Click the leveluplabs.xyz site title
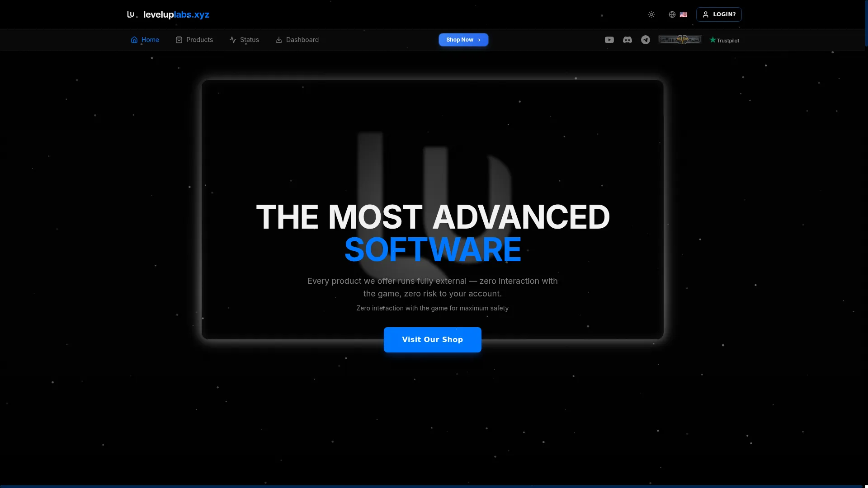Screen dimensions: 868x488 (176, 14)
